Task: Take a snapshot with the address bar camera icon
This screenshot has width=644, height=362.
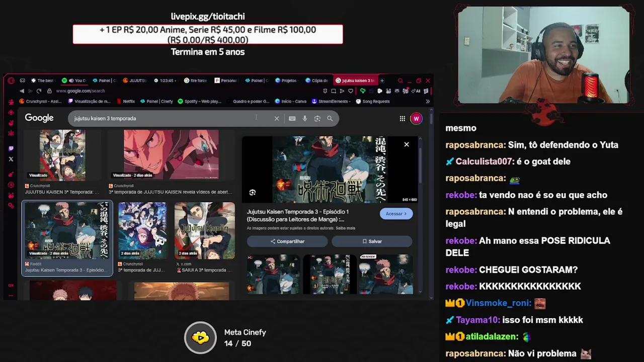Action: point(333,91)
